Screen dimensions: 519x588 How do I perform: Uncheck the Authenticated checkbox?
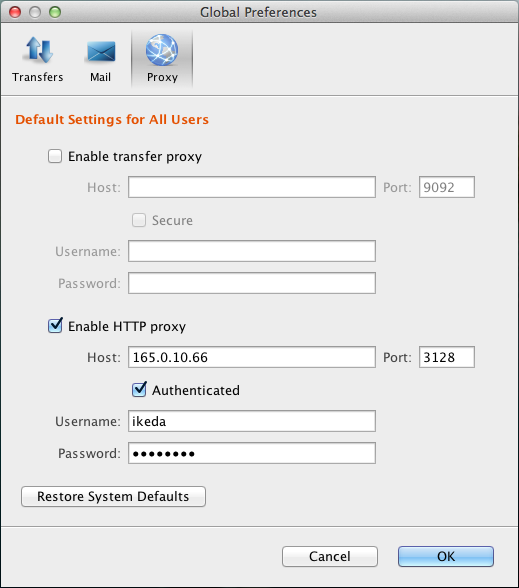[139, 390]
